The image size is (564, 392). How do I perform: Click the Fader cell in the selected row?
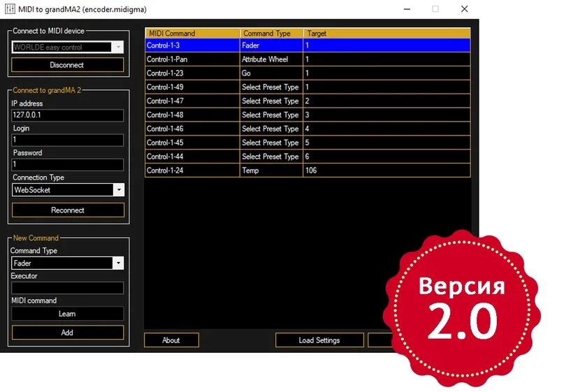[x=272, y=45]
